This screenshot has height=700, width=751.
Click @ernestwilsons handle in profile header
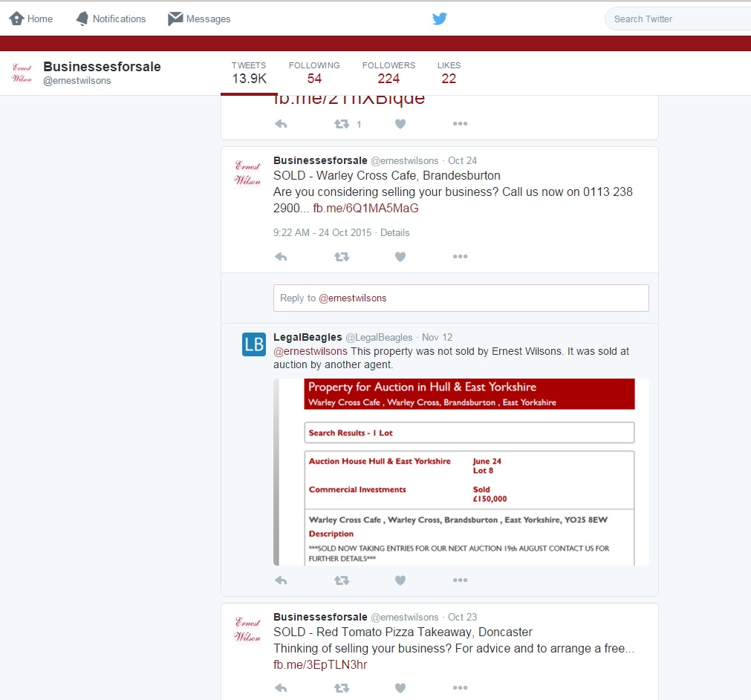77,81
